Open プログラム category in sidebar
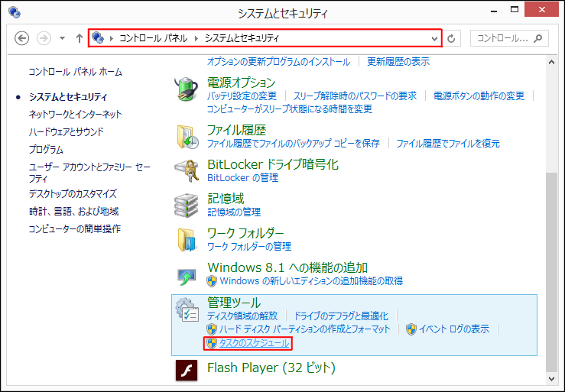 point(46,150)
